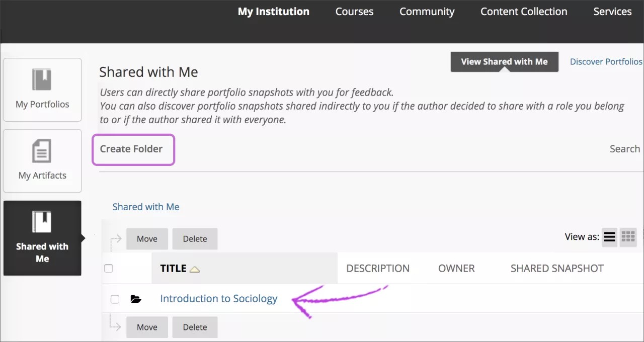Go to Content Collection
The image size is (644, 342).
tap(523, 11)
